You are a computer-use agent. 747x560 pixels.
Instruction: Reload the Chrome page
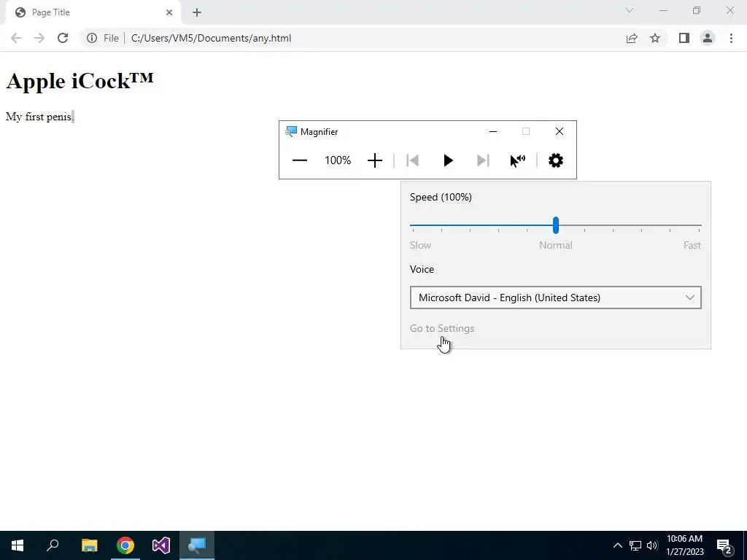point(63,38)
